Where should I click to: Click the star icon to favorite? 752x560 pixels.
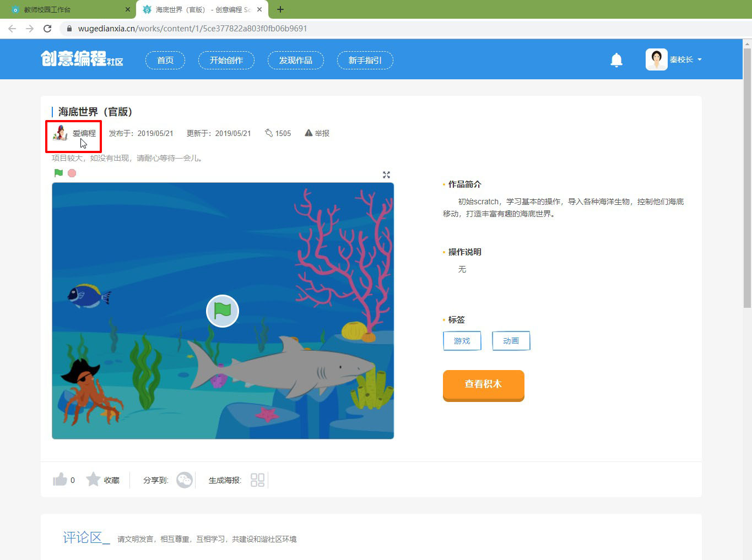point(93,479)
